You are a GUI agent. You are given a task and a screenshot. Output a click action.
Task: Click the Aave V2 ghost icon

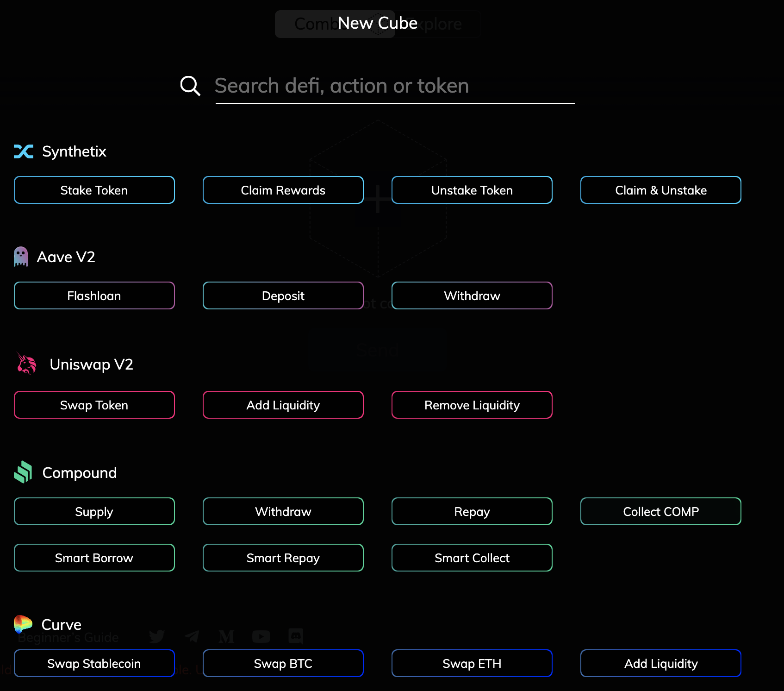point(21,257)
